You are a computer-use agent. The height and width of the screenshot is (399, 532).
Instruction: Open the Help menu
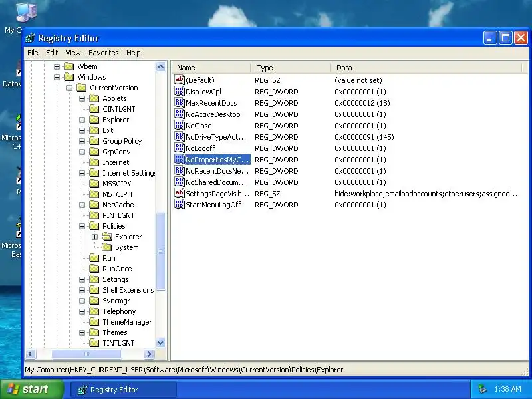click(134, 53)
